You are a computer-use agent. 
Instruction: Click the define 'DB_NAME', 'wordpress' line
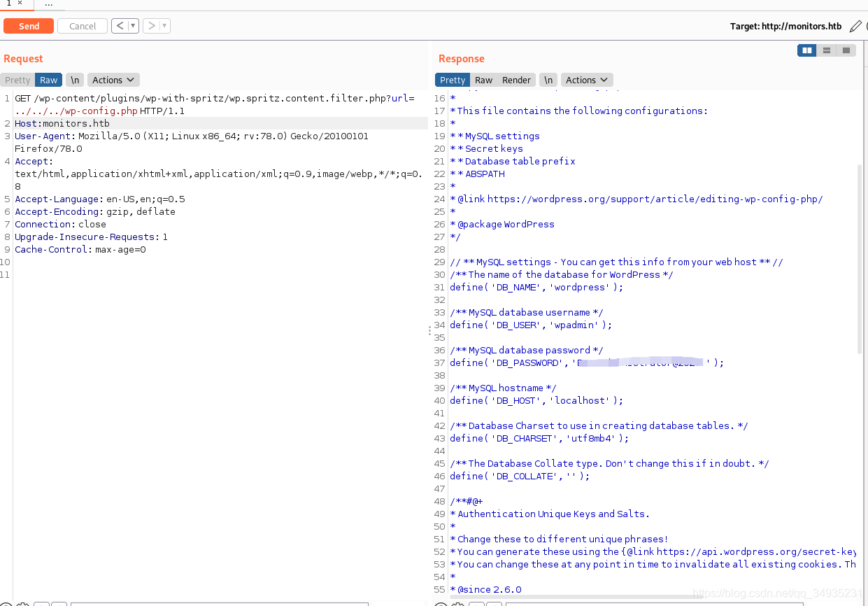[536, 288]
